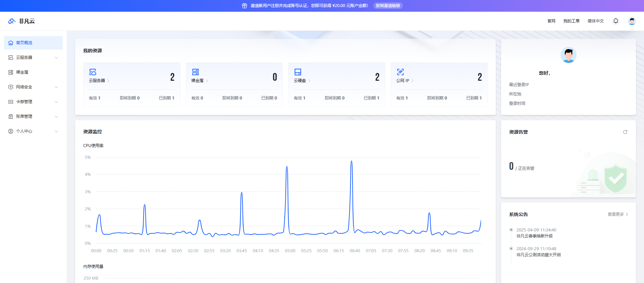This screenshot has height=283, width=644.
Task: Click the 云服务器 total count 2
Action: tap(172, 77)
